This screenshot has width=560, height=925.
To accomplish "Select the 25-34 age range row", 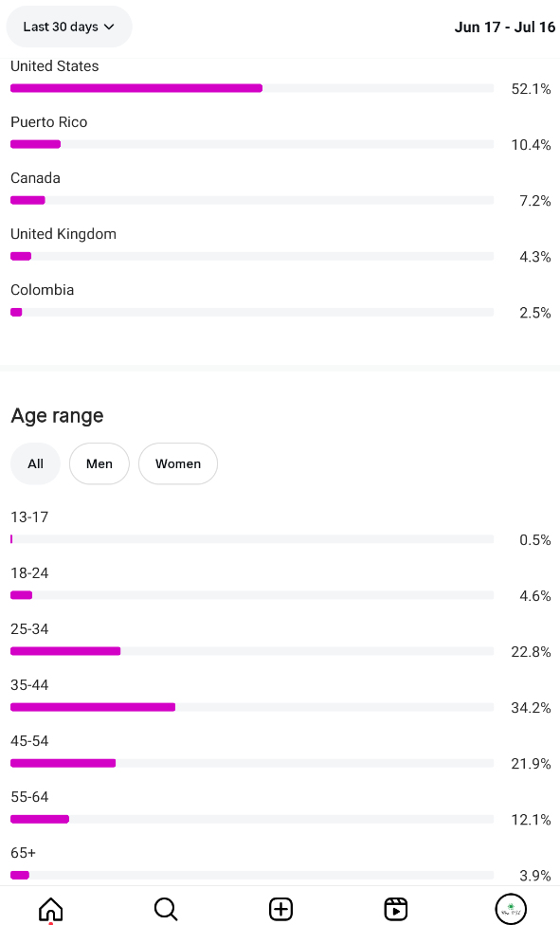I will tap(280, 641).
